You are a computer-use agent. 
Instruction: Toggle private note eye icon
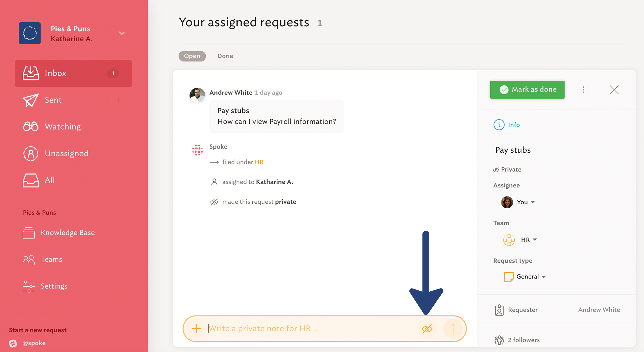427,329
